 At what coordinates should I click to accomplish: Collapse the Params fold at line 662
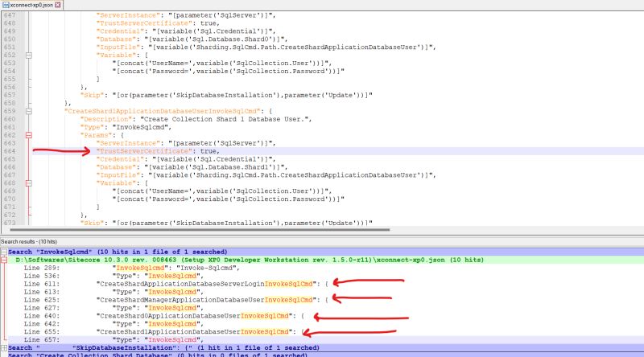(x=29, y=135)
